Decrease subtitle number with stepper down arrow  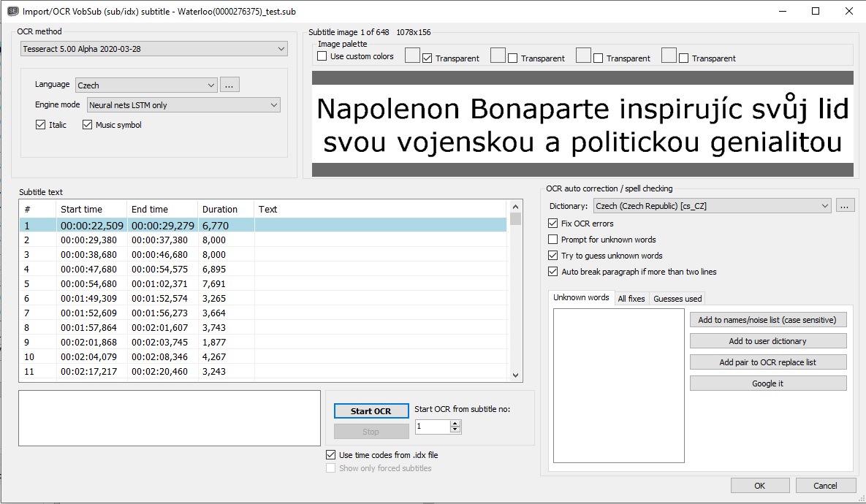[x=455, y=429]
